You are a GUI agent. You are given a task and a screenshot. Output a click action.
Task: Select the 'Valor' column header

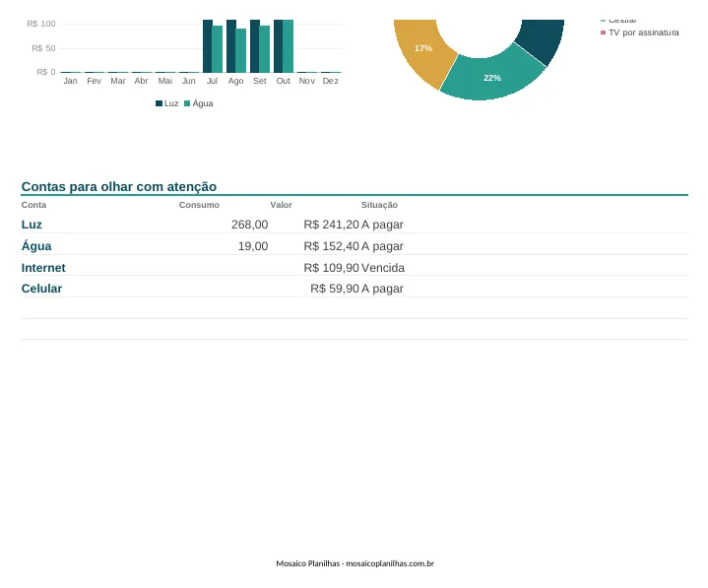(x=281, y=205)
